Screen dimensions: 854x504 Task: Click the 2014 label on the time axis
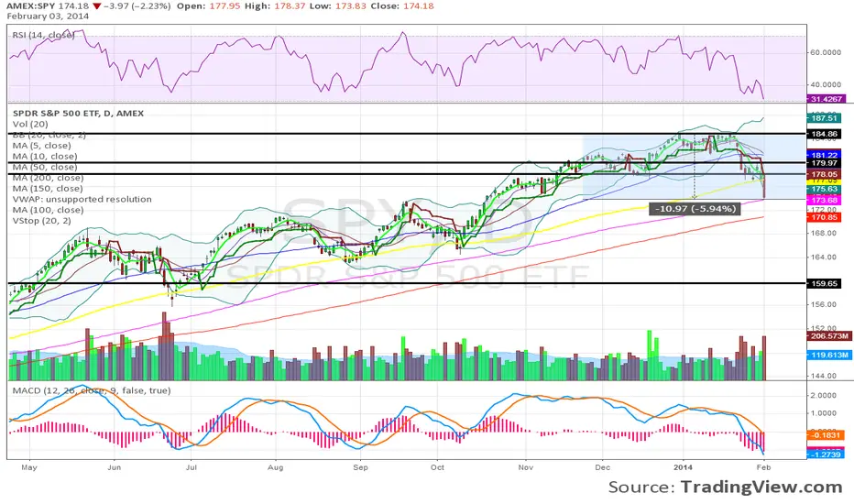[x=683, y=467]
